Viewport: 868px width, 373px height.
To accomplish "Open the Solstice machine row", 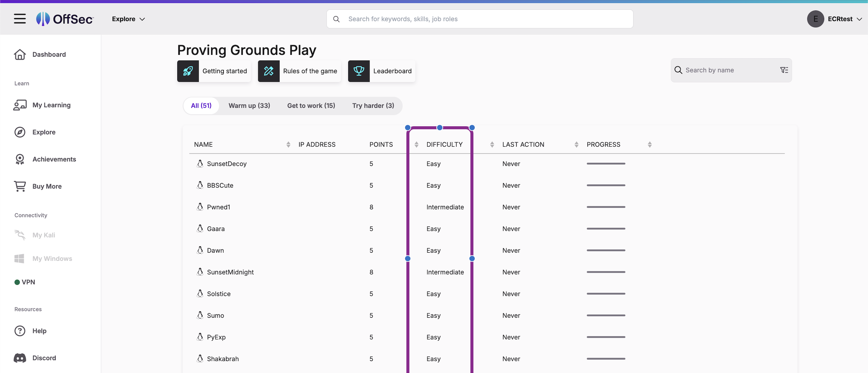I will pyautogui.click(x=487, y=294).
